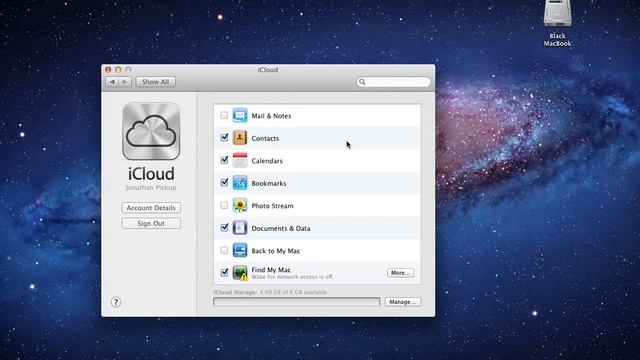
Task: Click the Documents & Data label
Action: click(281, 228)
